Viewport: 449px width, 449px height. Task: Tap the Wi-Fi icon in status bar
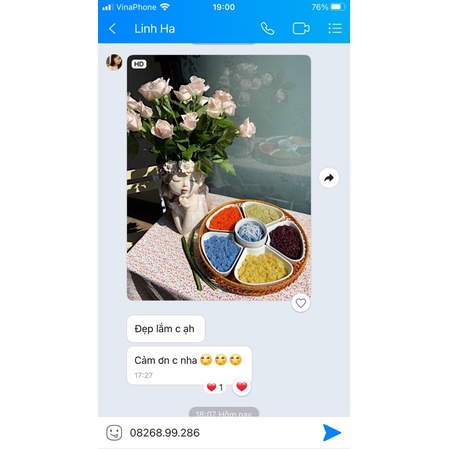165,7
